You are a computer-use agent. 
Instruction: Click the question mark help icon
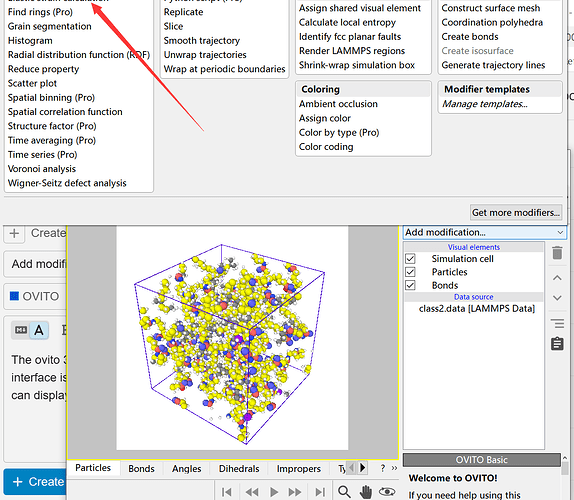[x=383, y=468]
